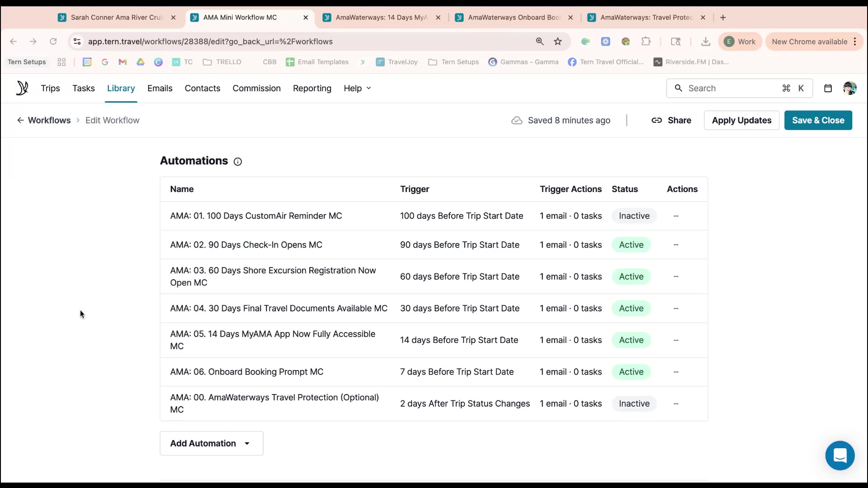Viewport: 868px width, 488px height.
Task: Close the AMA Mini Workflow MC tab
Action: [306, 18]
